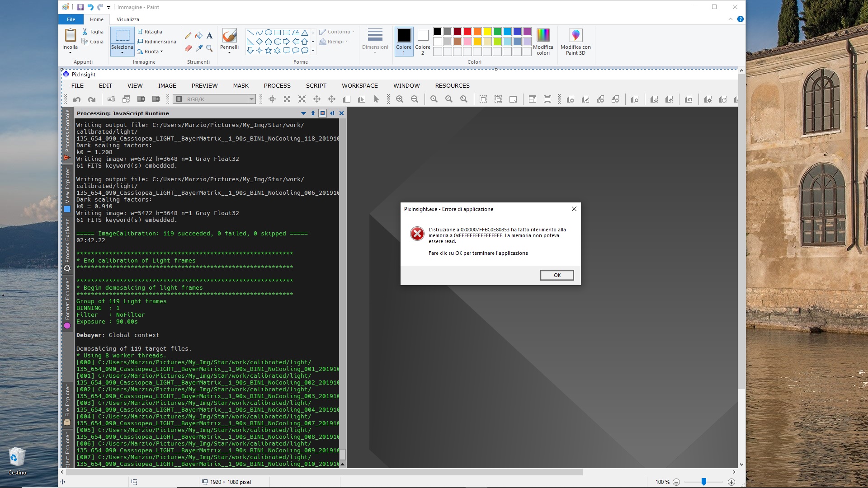Click Ritaglia crop button
Screen dimensions: 868x488
pos(150,32)
